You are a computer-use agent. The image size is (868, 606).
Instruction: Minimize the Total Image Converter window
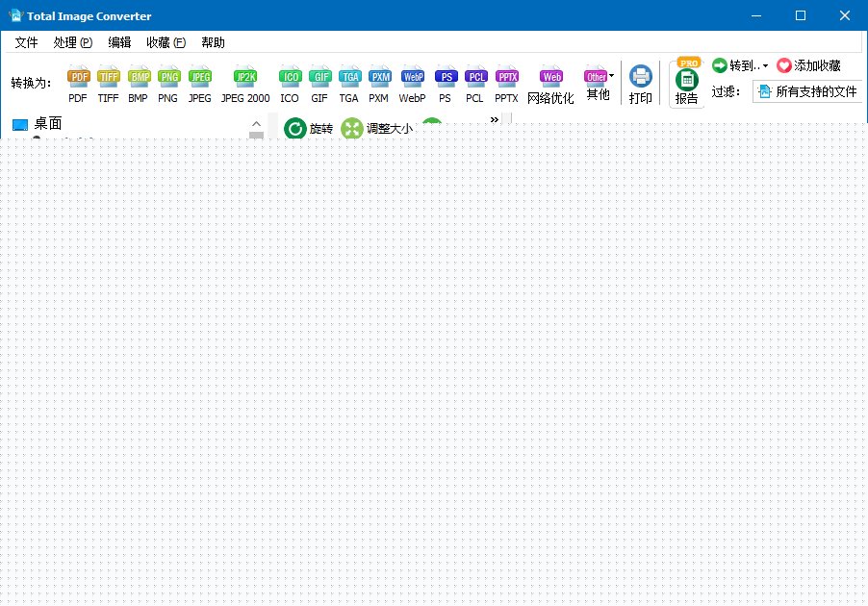pyautogui.click(x=756, y=15)
